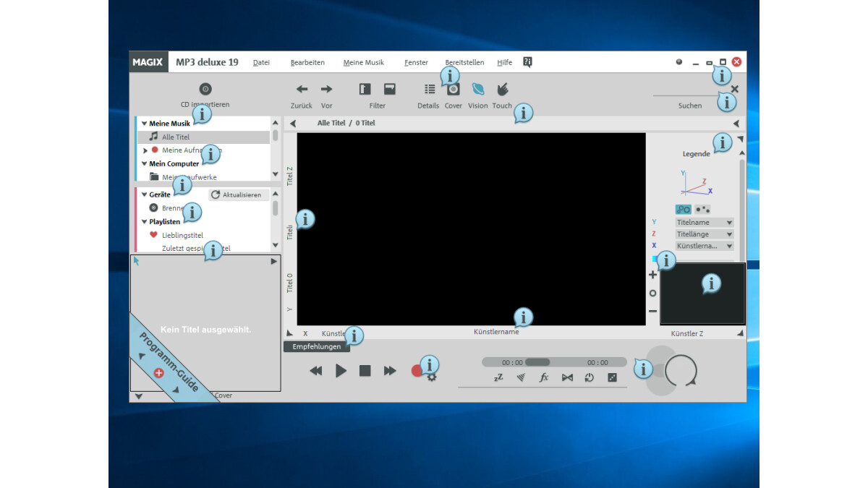Click the Empfehlungen button
The height and width of the screenshot is (488, 868).
[x=317, y=346]
